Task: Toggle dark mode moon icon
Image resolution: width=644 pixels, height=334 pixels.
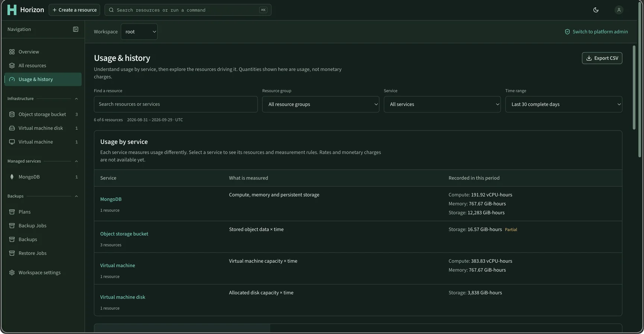Action: (596, 10)
